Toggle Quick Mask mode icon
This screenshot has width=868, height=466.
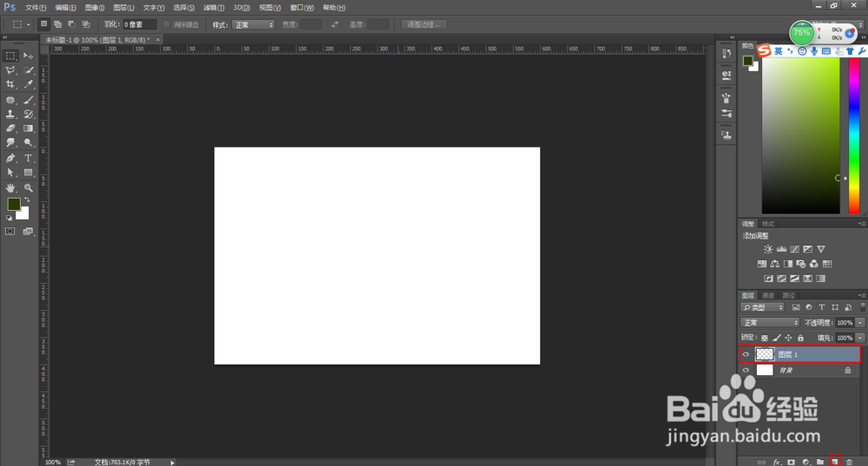(10, 232)
